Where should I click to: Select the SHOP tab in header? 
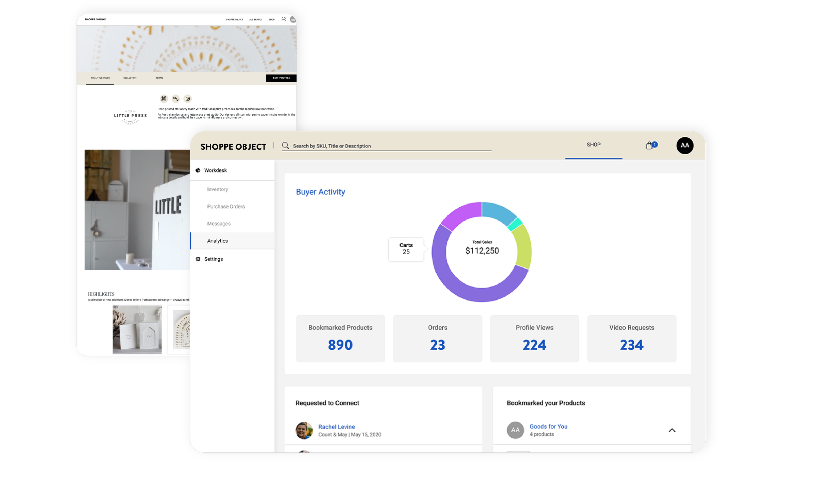click(594, 145)
